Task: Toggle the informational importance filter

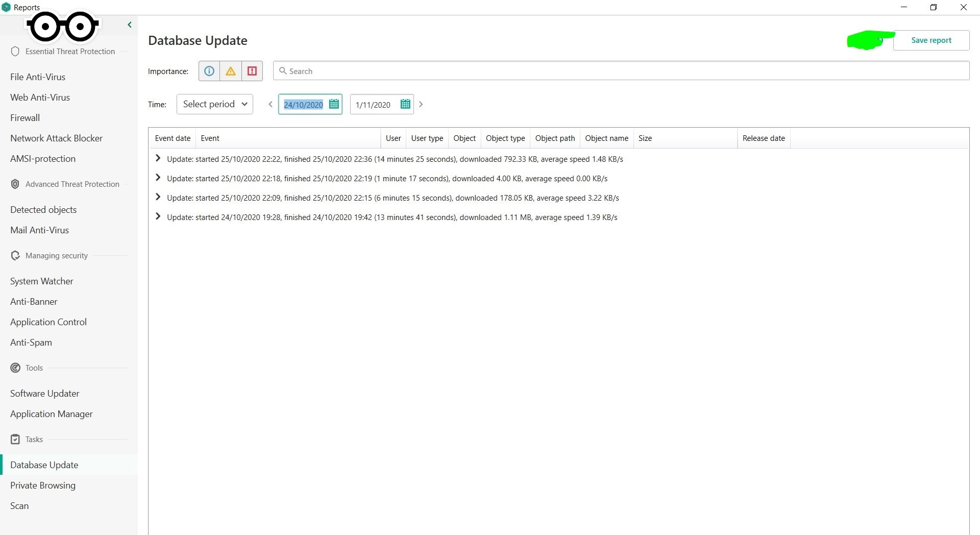Action: 209,71
